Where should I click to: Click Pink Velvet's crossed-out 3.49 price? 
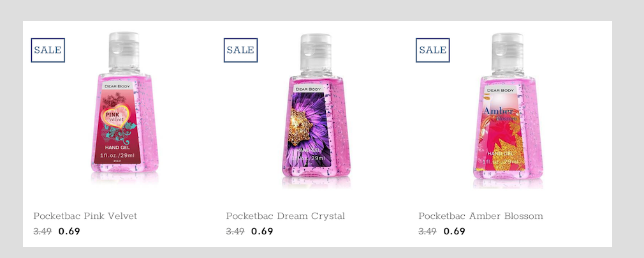[43, 231]
